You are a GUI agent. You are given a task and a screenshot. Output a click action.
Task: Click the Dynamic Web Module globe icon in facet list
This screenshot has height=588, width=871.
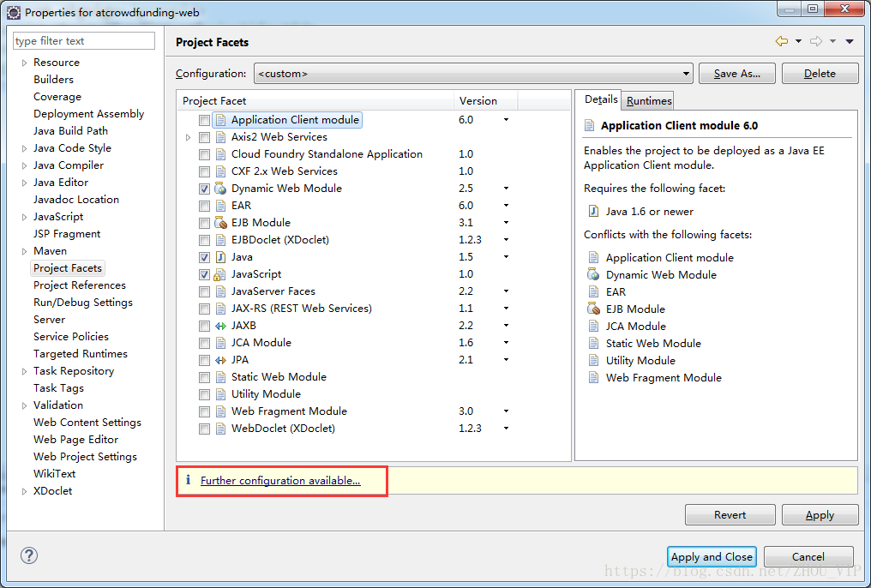[x=220, y=189]
